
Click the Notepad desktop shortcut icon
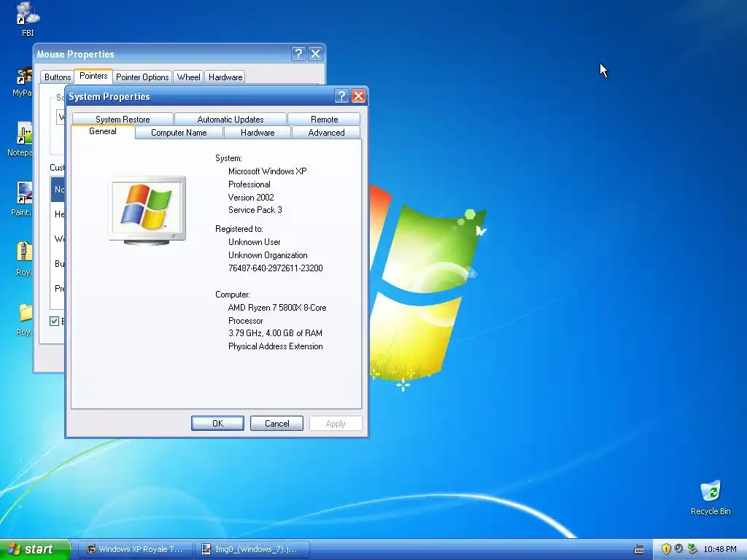24,133
